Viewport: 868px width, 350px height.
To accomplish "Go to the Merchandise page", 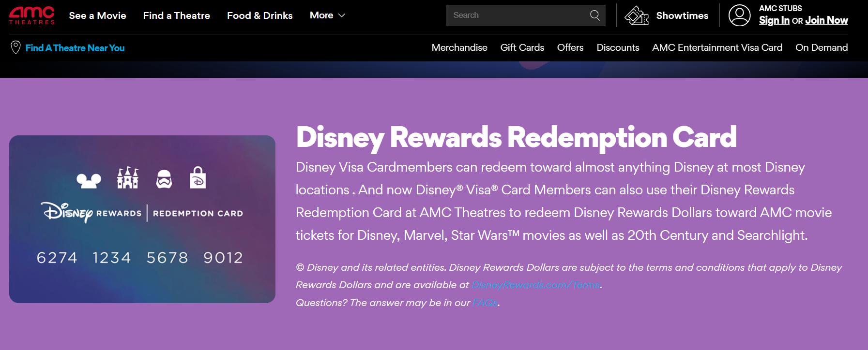I will click(x=459, y=47).
